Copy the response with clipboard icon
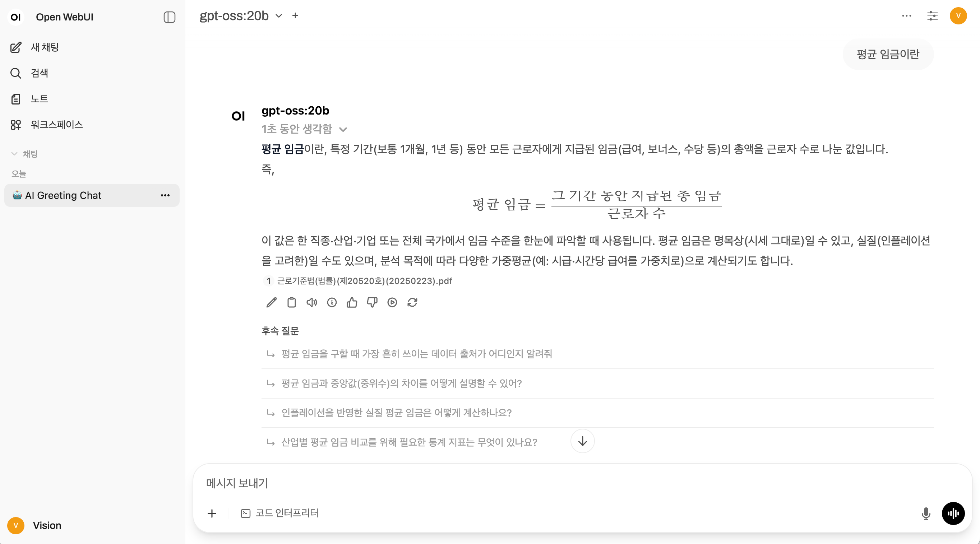The image size is (980, 544). point(291,302)
